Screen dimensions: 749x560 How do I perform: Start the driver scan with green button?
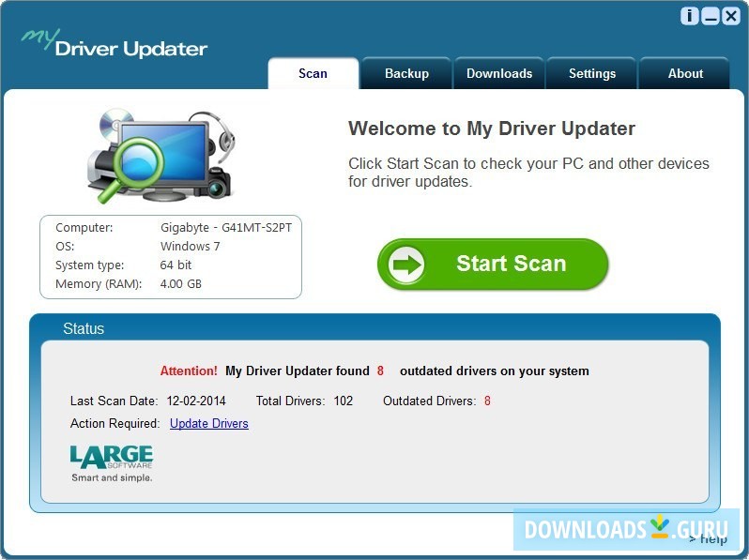point(493,264)
